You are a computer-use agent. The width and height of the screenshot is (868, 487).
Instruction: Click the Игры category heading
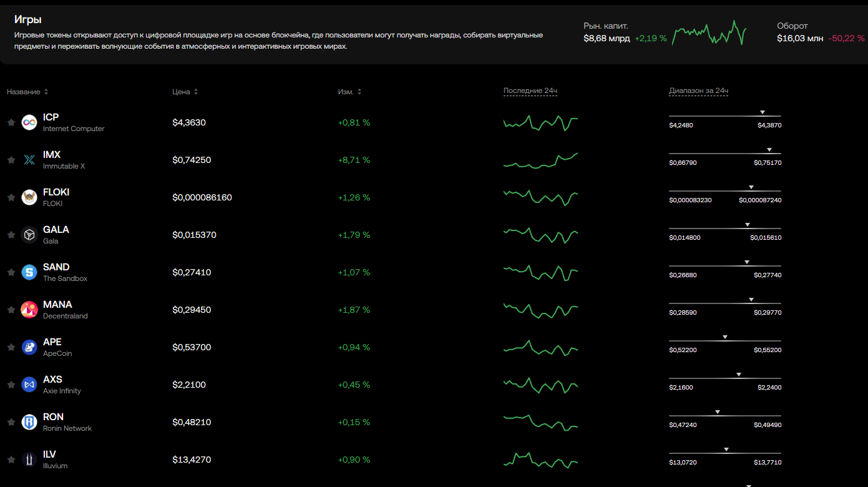[28, 20]
